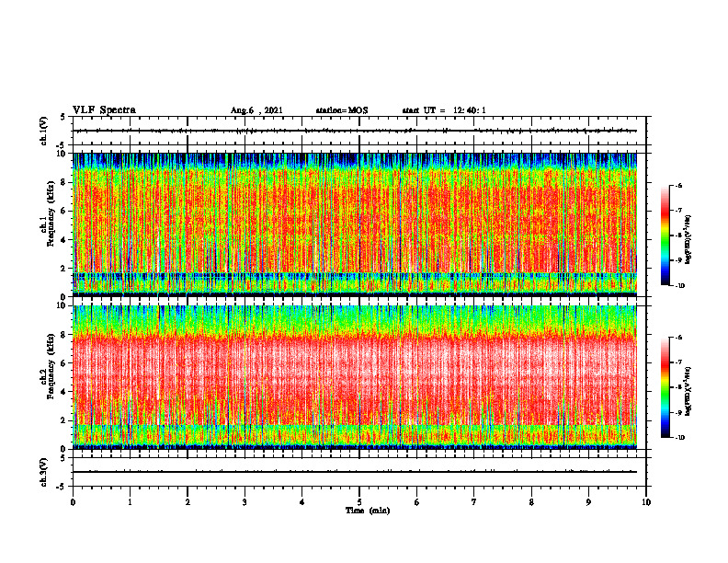Click the "5" volt tick of ch.3(V) panel
Viewport: 728px width, 563px height.
coord(63,458)
